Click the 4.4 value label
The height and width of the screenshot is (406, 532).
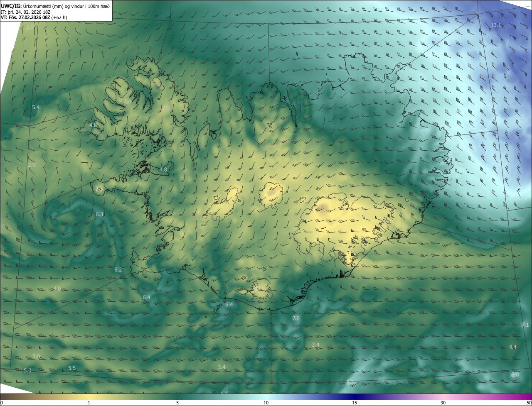[513, 347]
